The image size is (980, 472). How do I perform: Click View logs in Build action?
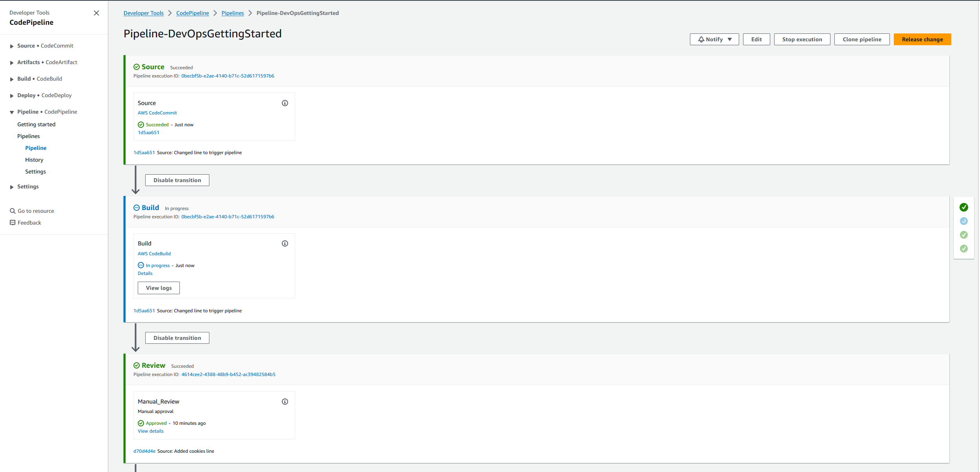click(159, 288)
